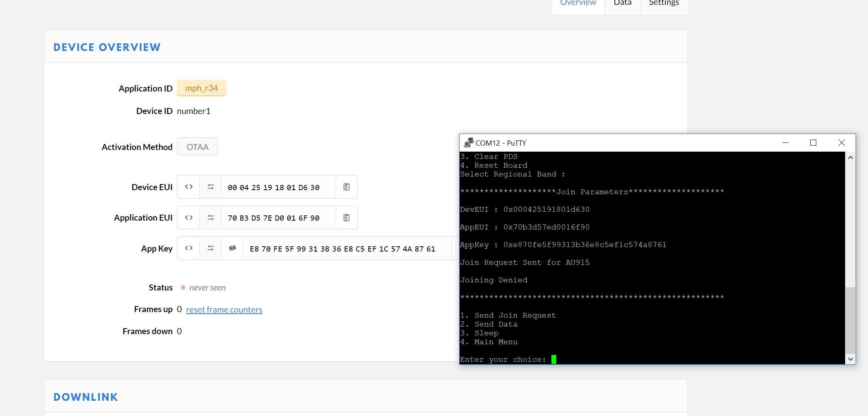Copy Application EUI to clipboard

347,217
